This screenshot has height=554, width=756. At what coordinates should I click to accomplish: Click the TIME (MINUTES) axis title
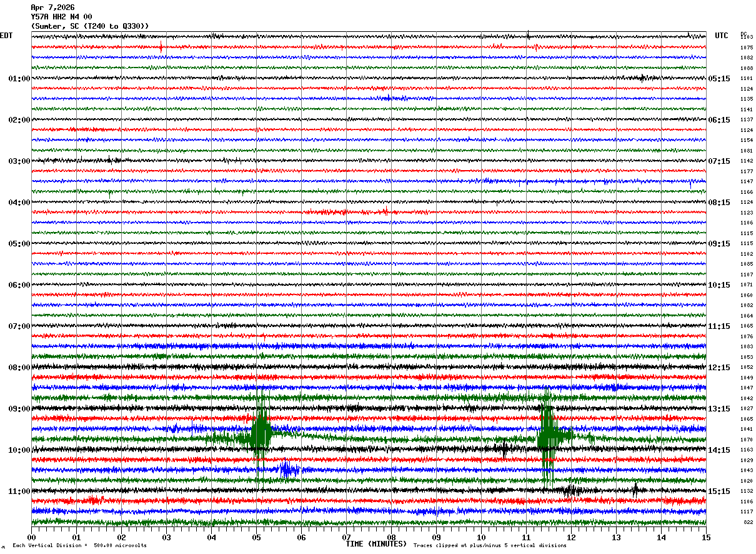click(376, 544)
